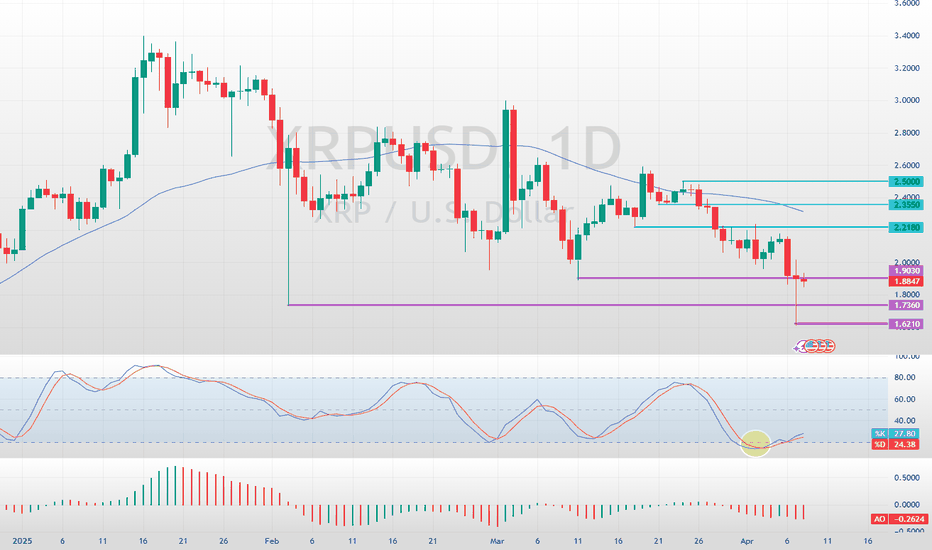Select the 1.6210 purple horizontal line
Screen dimensions: 932x550
842,323
